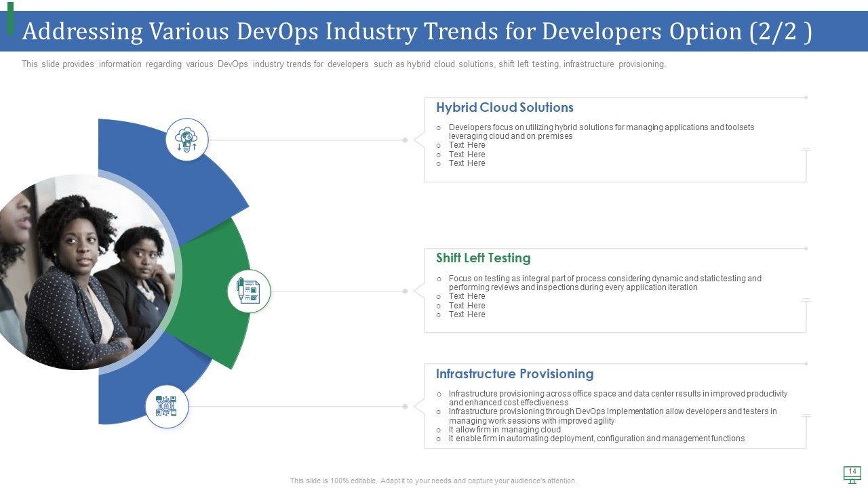The width and height of the screenshot is (868, 488).
Task: Select the connector dot beside Shift Left Testing
Action: coord(405,291)
